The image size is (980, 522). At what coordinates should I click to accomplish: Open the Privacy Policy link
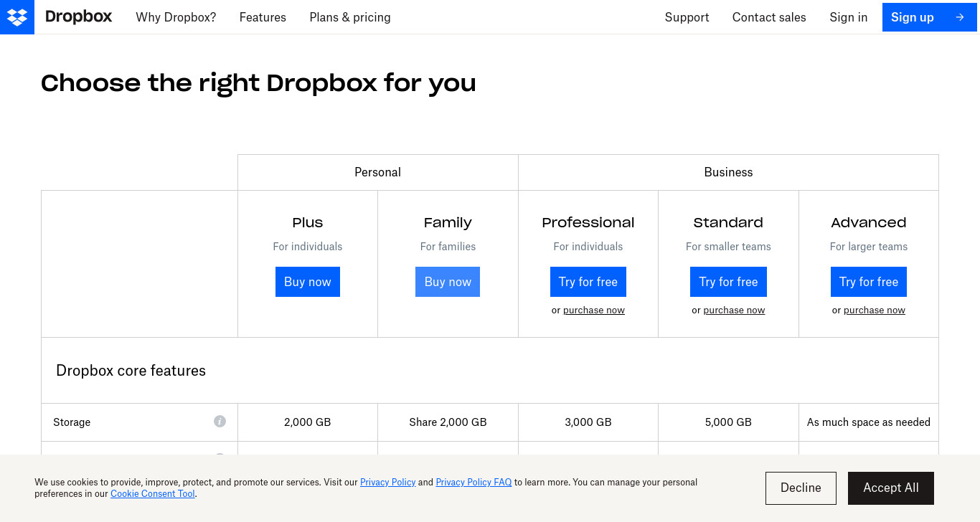click(x=388, y=483)
